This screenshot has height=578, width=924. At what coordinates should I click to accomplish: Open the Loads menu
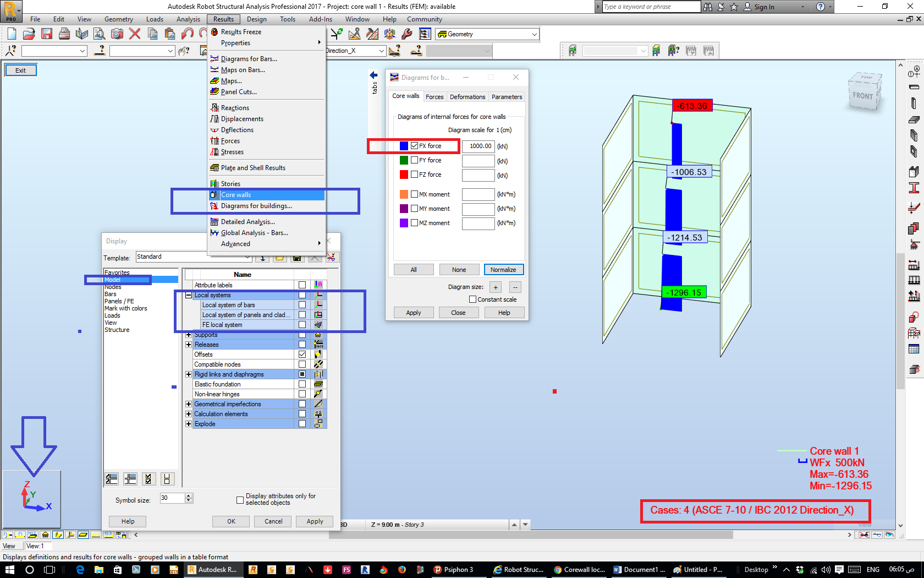pos(155,19)
